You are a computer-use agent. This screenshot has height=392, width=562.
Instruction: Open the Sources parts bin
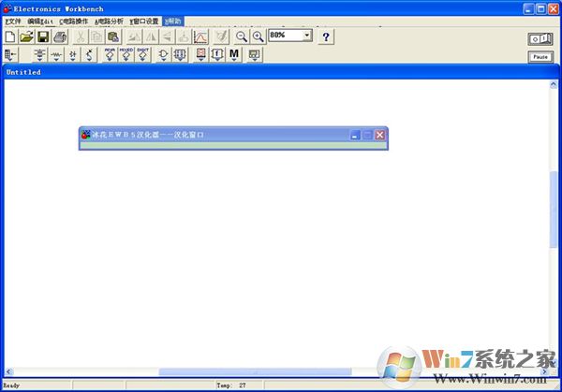[x=39, y=55]
